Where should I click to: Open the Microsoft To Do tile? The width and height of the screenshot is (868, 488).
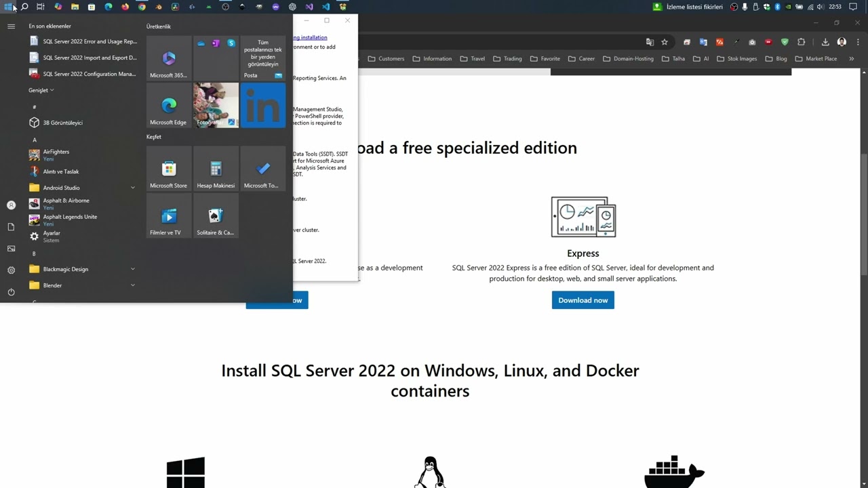point(263,169)
